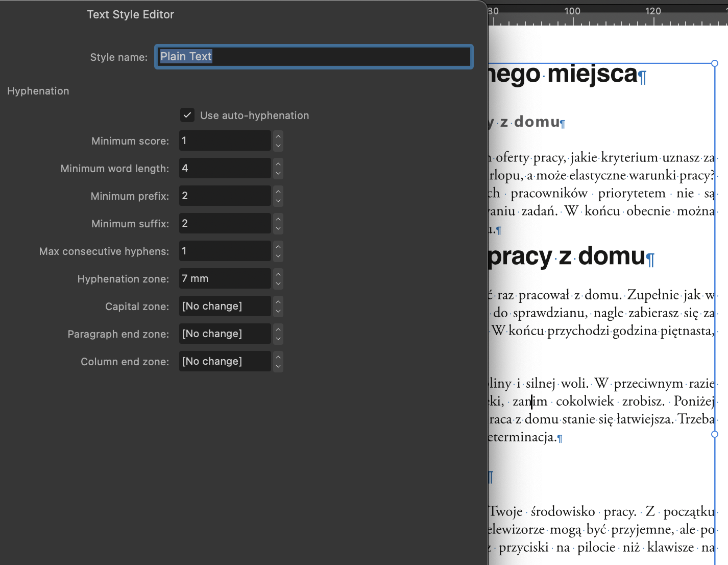
Task: Increase Hyphenation zone value
Action: [278, 273]
